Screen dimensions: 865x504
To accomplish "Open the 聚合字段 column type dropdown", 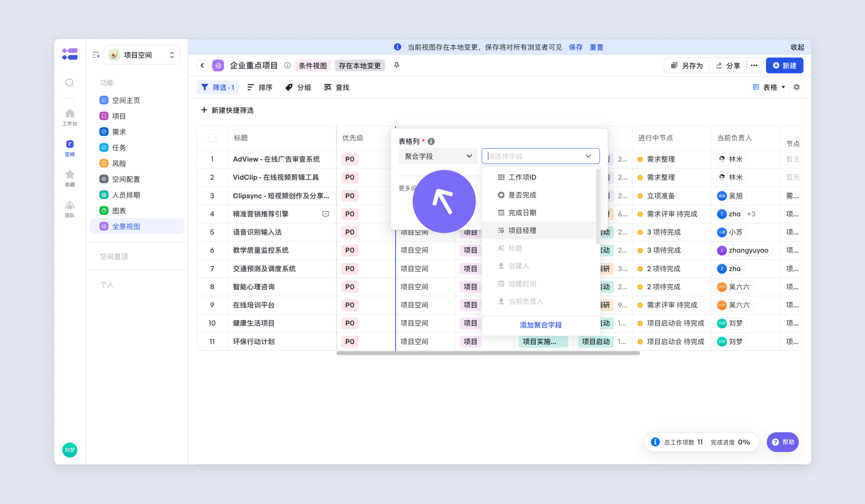I will (438, 156).
